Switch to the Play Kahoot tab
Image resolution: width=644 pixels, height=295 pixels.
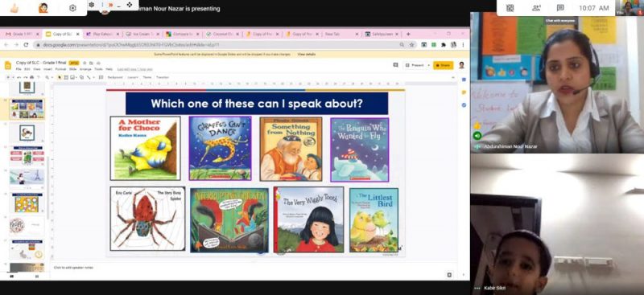click(103, 34)
